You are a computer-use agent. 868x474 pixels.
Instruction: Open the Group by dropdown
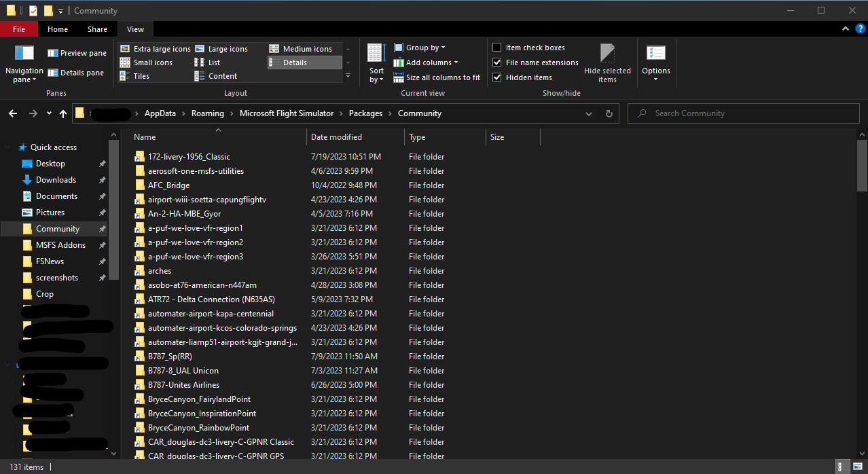point(419,48)
